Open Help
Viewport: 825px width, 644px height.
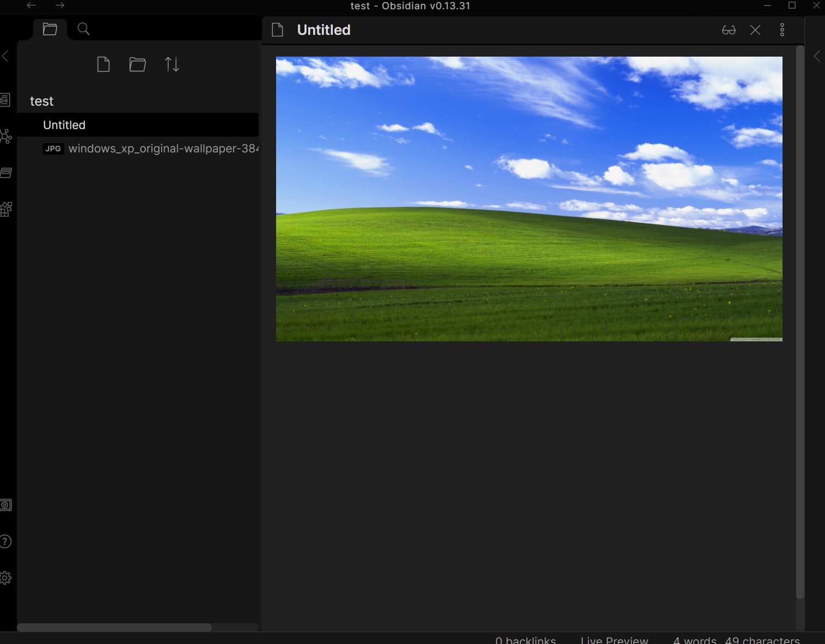[x=5, y=542]
